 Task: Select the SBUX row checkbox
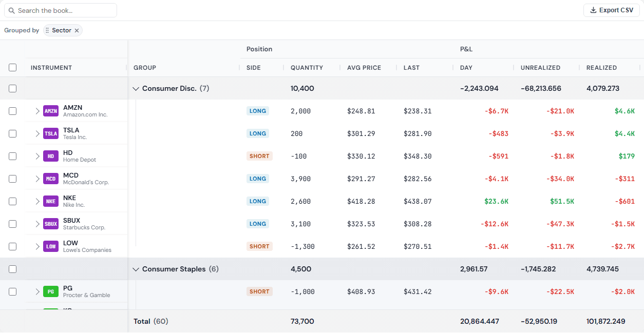point(13,224)
